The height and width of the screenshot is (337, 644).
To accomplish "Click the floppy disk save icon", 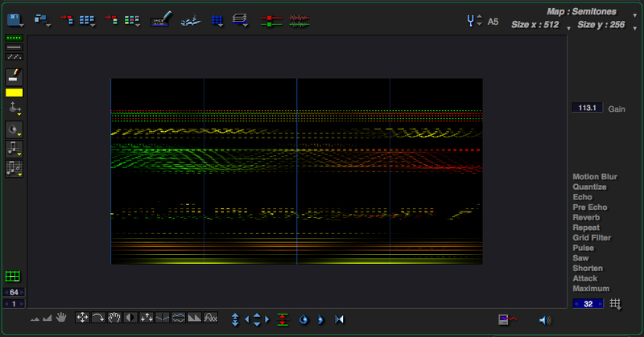I will click(x=14, y=19).
